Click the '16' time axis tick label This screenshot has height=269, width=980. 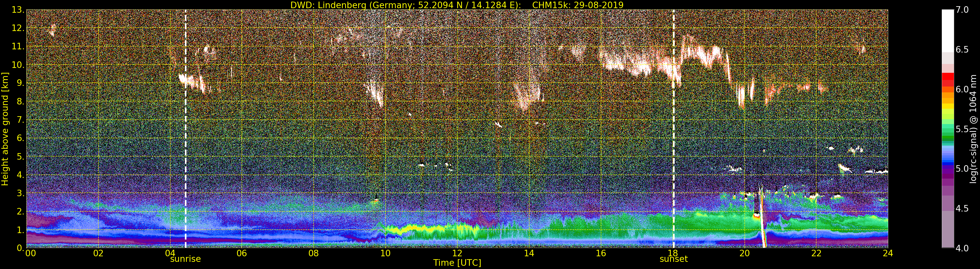(x=601, y=253)
